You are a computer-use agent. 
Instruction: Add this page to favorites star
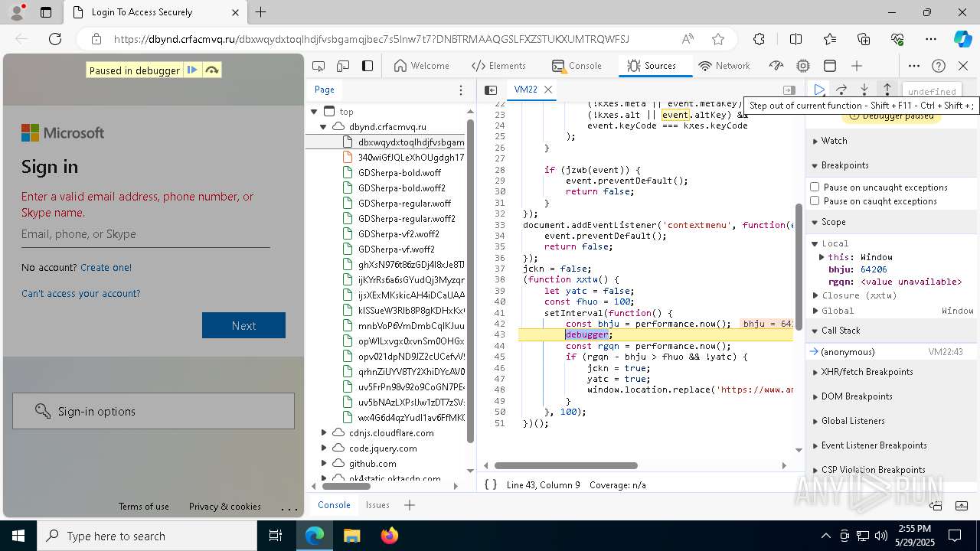[x=718, y=39]
